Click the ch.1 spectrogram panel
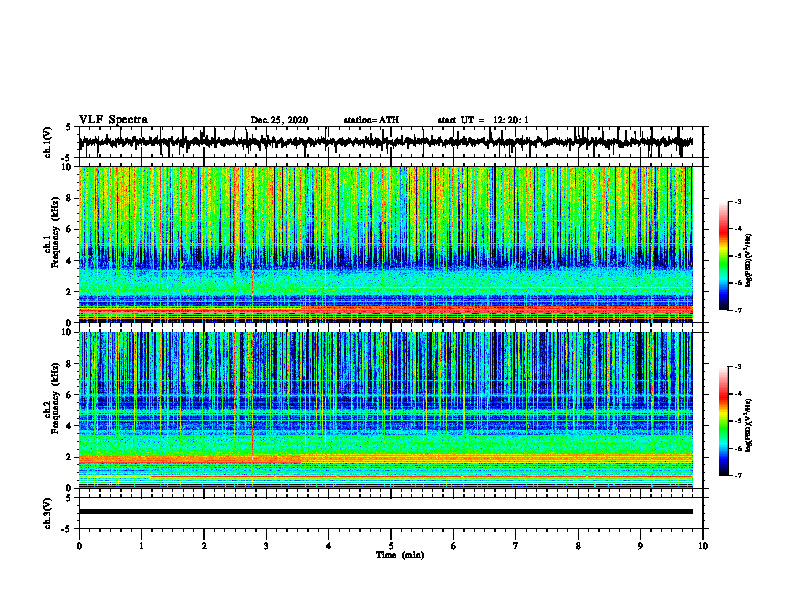 tap(385, 244)
